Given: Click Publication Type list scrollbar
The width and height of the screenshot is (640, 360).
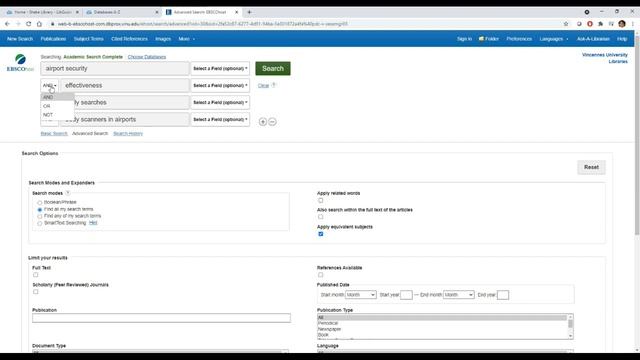Looking at the screenshot, I should [x=571, y=327].
